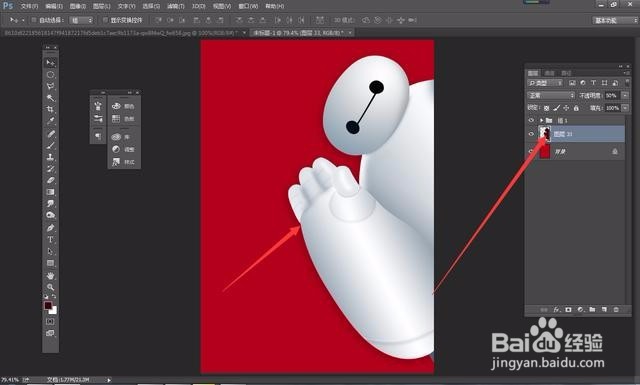Open the opacity slider dropdown arrow
Viewport: 640px width, 385px height.
pos(625,96)
